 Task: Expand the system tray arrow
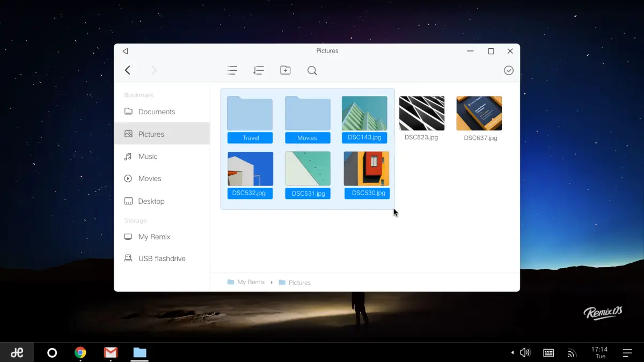tap(512, 352)
